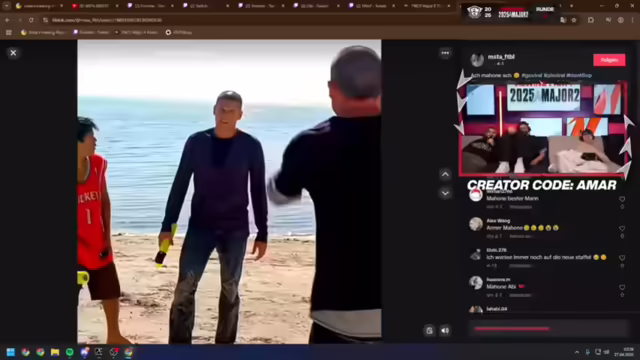Screen dimensions: 640x360
Task: Mute the video with the speaker icon
Action: click(445, 331)
